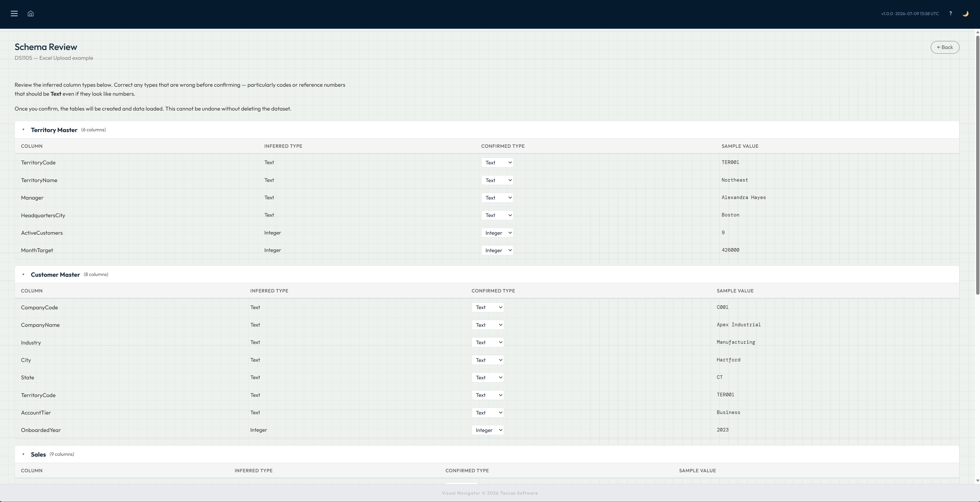Screen dimensions: 980x502
Task: Open confirmed type dropdown for CompanyCode
Action: (487, 307)
